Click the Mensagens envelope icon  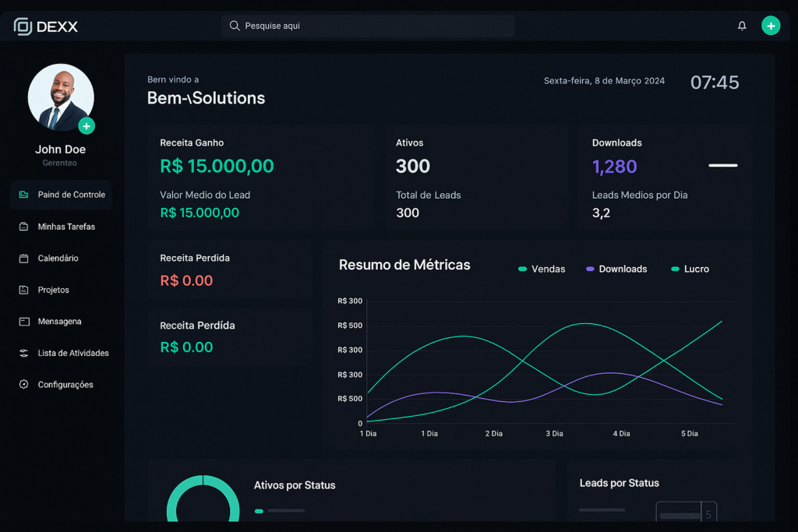coord(23,322)
